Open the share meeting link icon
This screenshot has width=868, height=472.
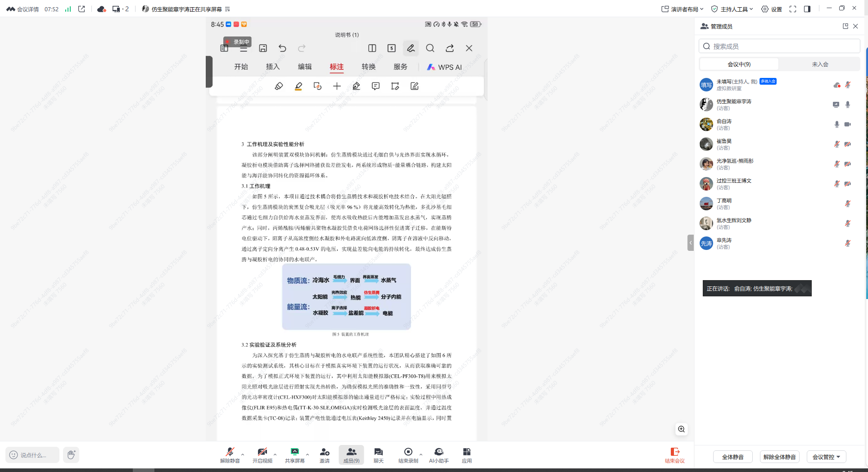click(81, 9)
